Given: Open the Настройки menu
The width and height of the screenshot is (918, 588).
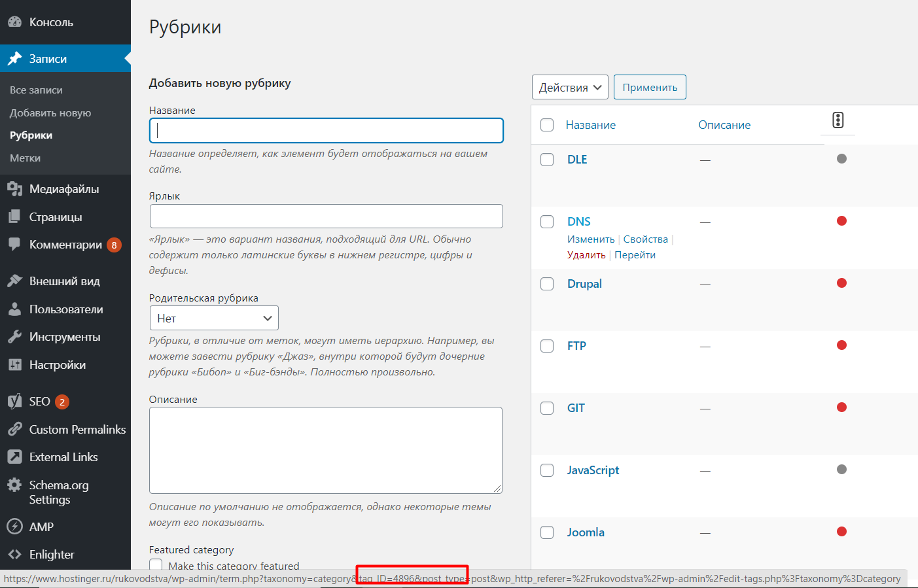Looking at the screenshot, I should coord(58,364).
